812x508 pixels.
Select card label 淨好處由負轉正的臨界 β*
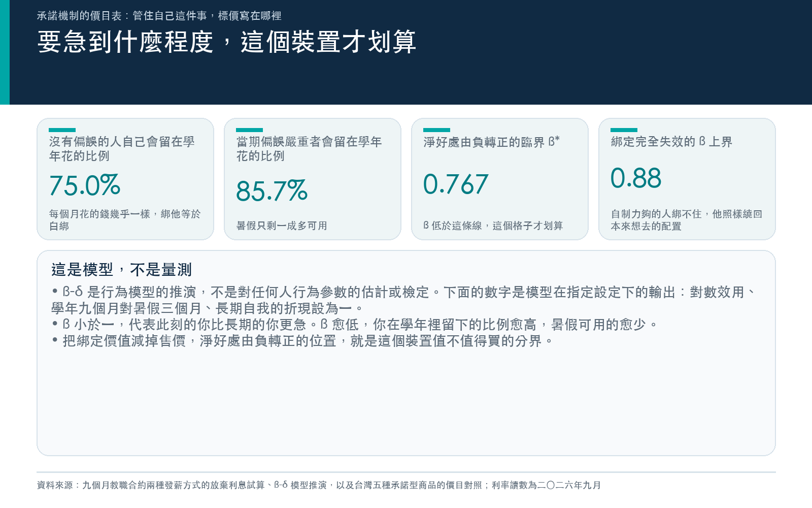(492, 142)
